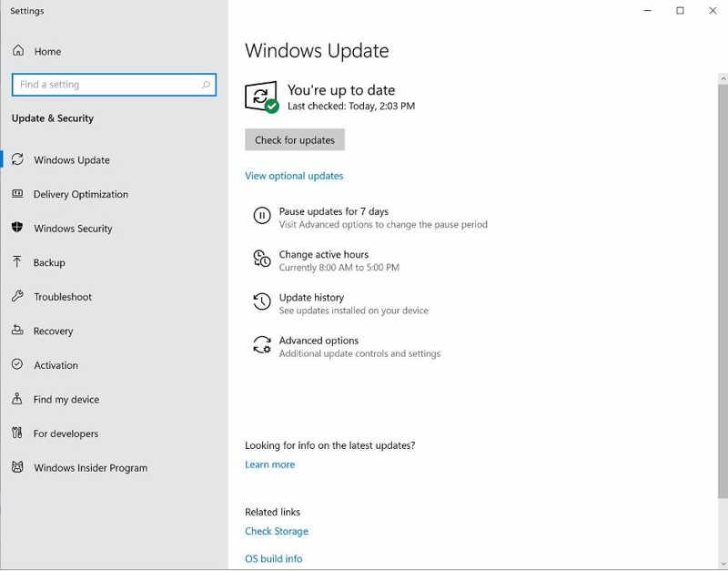Screen dimensions: 728x571
Task: Click 'See updates installed on your device' text
Action: [353, 311]
